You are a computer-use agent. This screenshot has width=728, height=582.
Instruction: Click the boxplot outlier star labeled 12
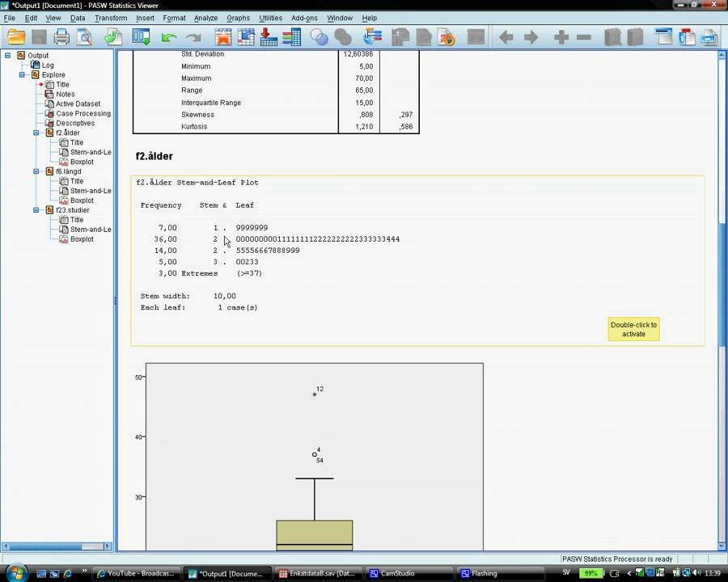coord(315,394)
